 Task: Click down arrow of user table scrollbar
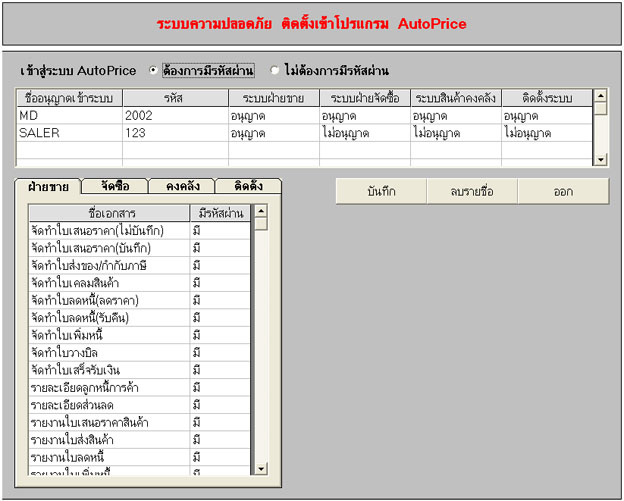click(600, 160)
